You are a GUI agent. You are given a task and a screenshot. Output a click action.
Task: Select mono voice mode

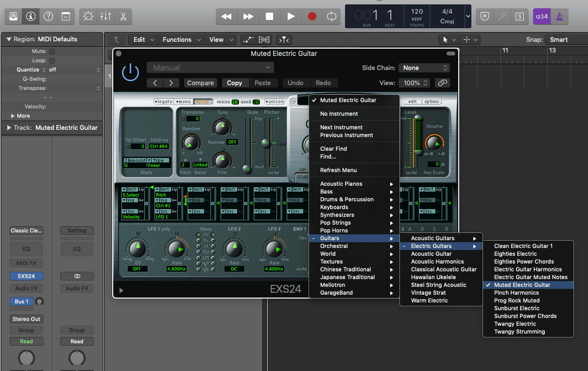click(x=183, y=102)
